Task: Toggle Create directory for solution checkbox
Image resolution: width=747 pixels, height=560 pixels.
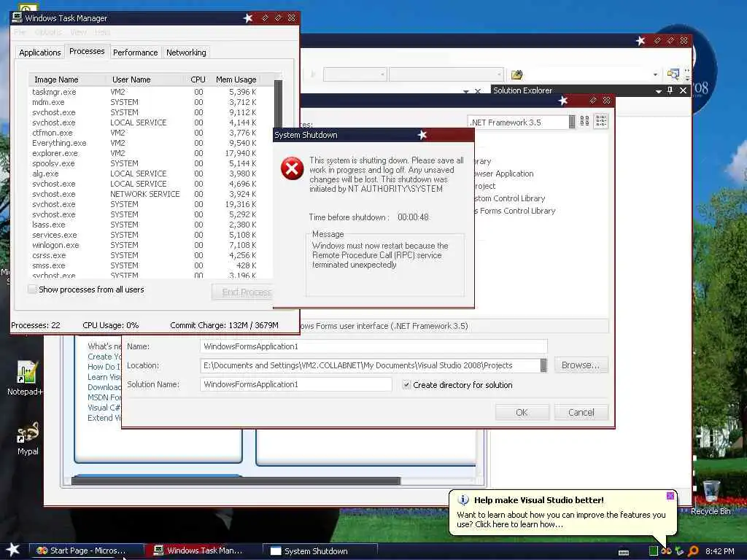Action: pyautogui.click(x=406, y=384)
